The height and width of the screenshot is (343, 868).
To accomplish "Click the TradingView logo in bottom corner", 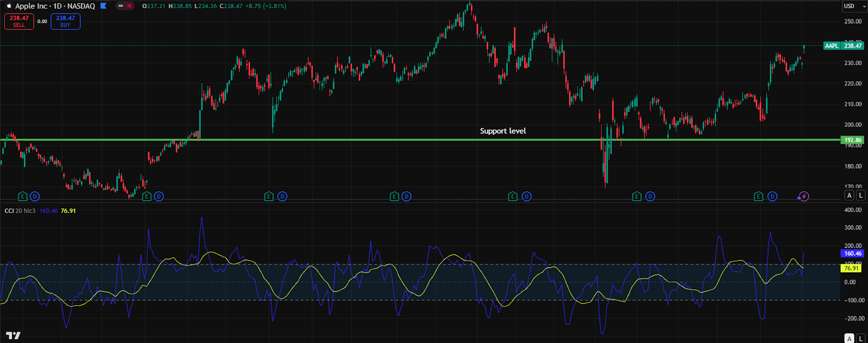I will pyautogui.click(x=13, y=336).
